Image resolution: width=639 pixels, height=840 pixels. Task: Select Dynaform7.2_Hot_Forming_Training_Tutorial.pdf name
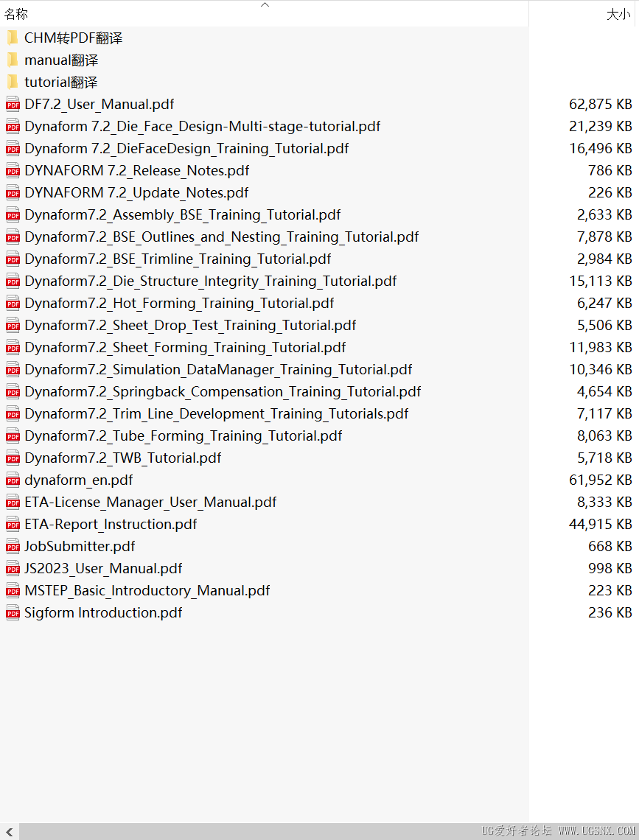coord(179,303)
